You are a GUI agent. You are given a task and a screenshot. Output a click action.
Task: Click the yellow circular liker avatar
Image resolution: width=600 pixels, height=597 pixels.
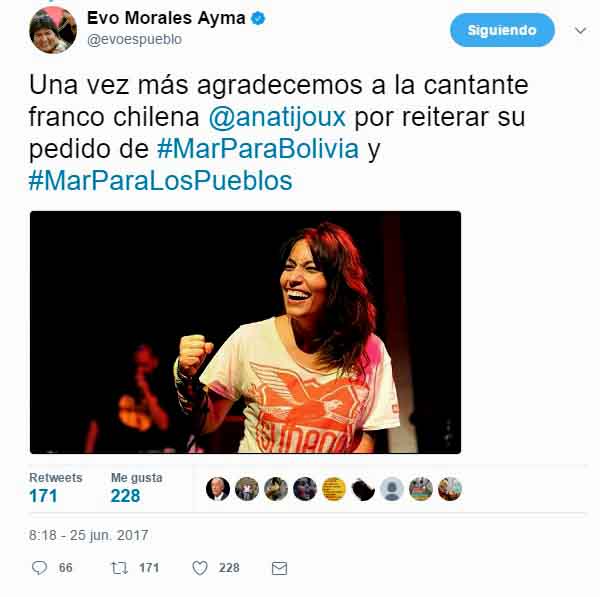coord(334,489)
